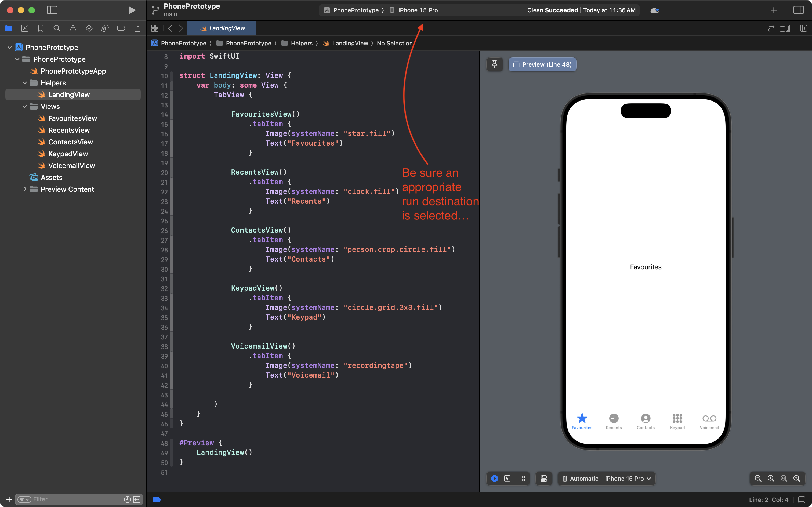Show the Breakpoints navigator

point(121,28)
